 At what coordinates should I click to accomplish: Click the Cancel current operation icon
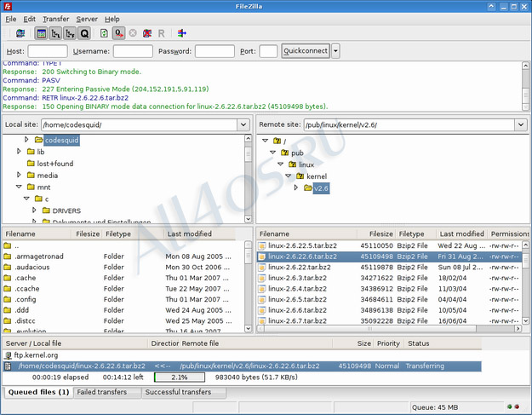[x=133, y=33]
